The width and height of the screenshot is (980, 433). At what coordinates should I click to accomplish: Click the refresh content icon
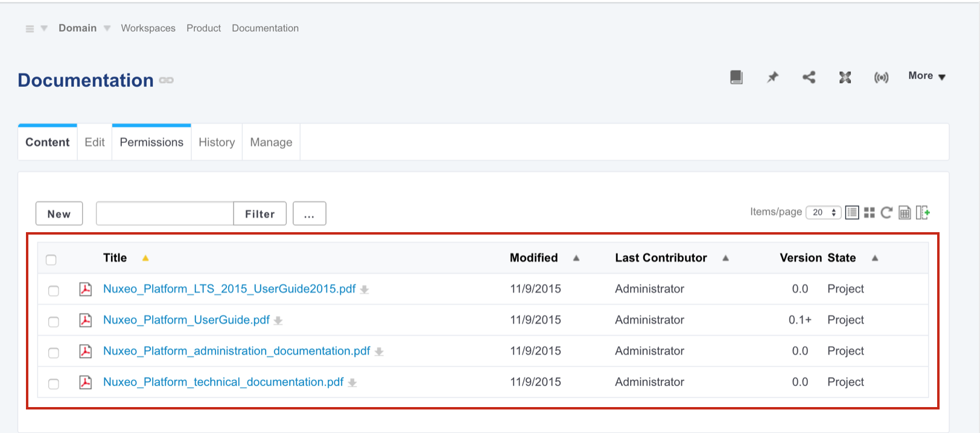[886, 212]
